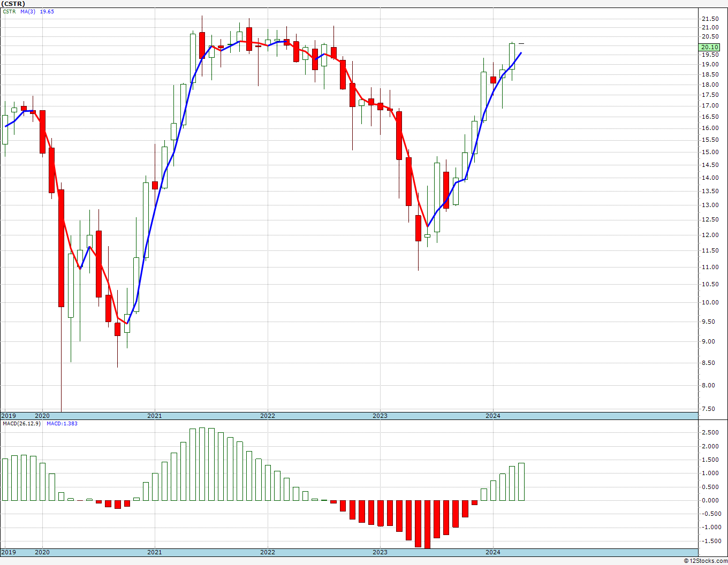Click the 21.50 price axis label

710,19
